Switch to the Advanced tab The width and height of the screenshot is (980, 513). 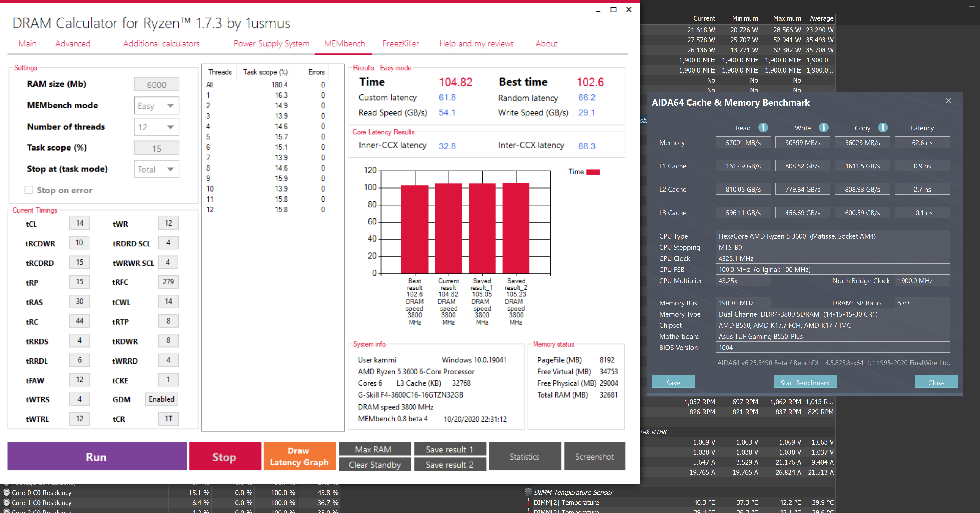(73, 44)
